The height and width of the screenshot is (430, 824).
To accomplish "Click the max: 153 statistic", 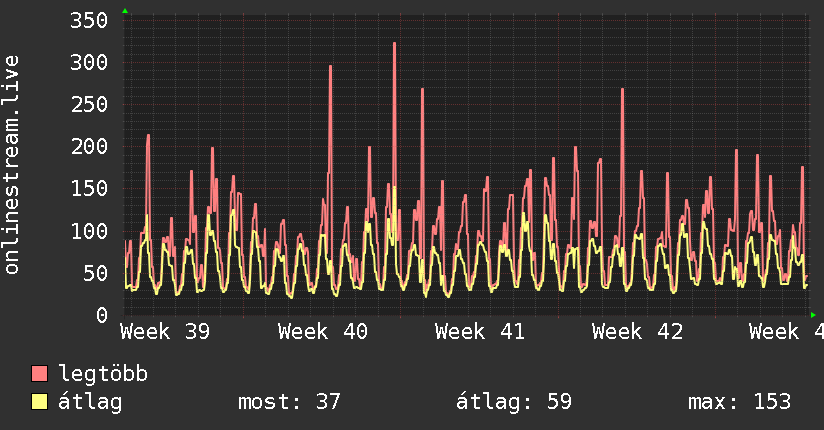I will pos(739,402).
